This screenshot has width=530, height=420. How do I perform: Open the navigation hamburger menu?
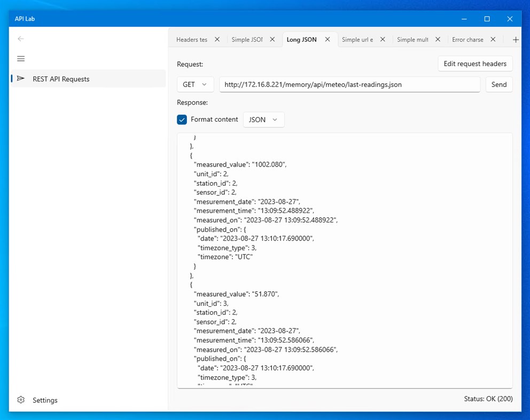(x=21, y=59)
